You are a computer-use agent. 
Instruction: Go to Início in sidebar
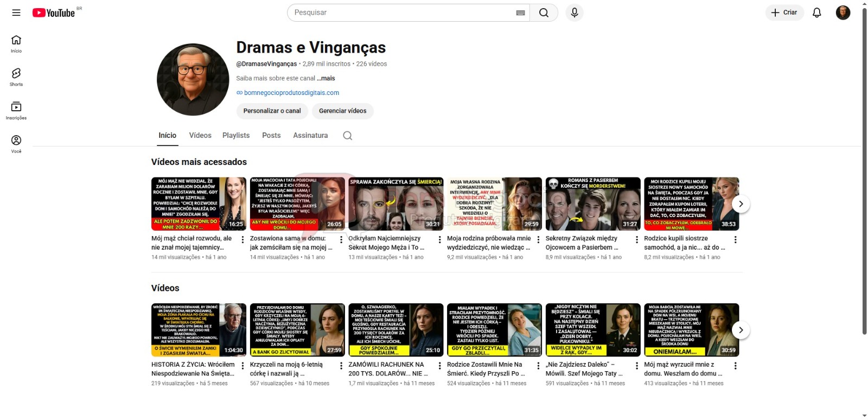tap(16, 44)
